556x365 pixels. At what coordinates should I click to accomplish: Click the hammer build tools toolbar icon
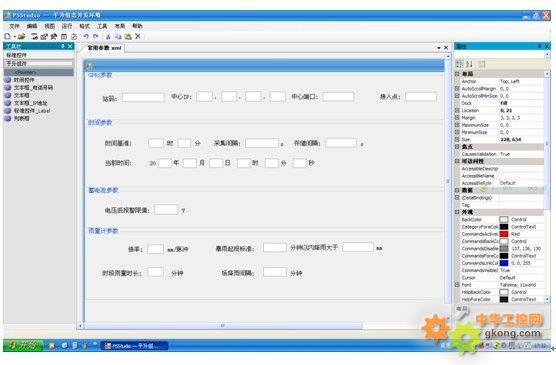54,36
